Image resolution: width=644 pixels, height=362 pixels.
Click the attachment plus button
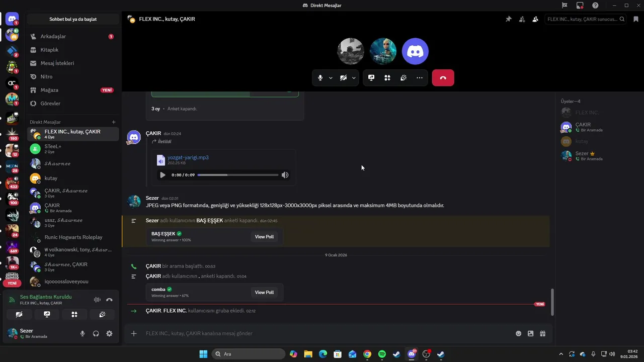click(134, 333)
